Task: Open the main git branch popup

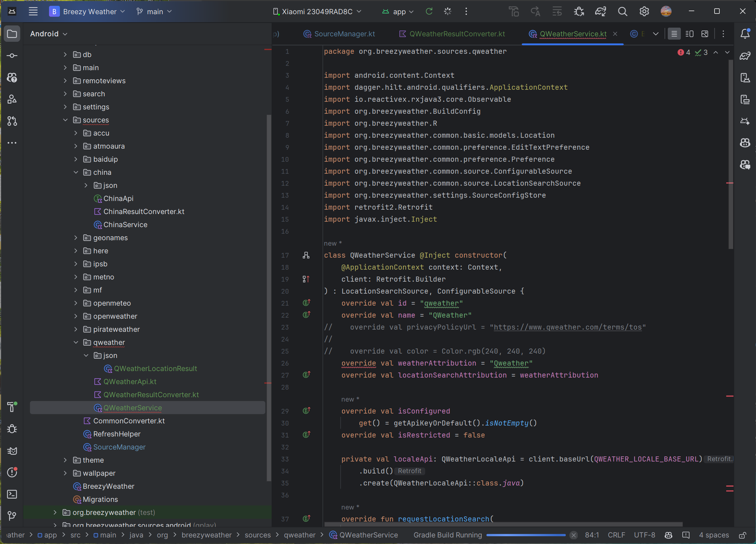Action: tap(154, 11)
